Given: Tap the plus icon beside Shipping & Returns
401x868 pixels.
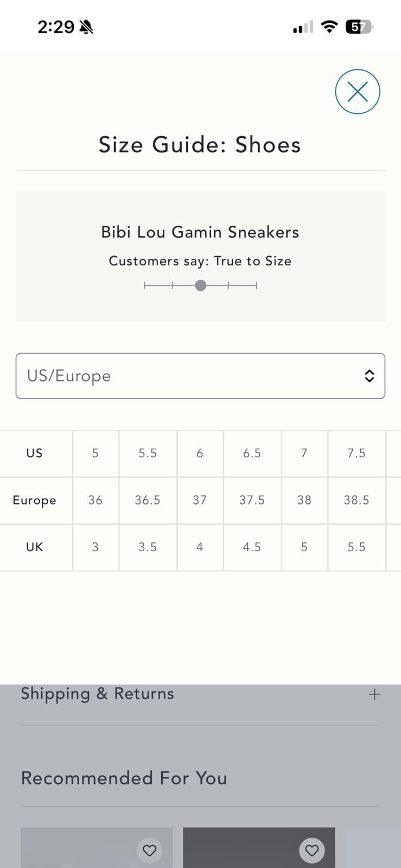Looking at the screenshot, I should (374, 694).
